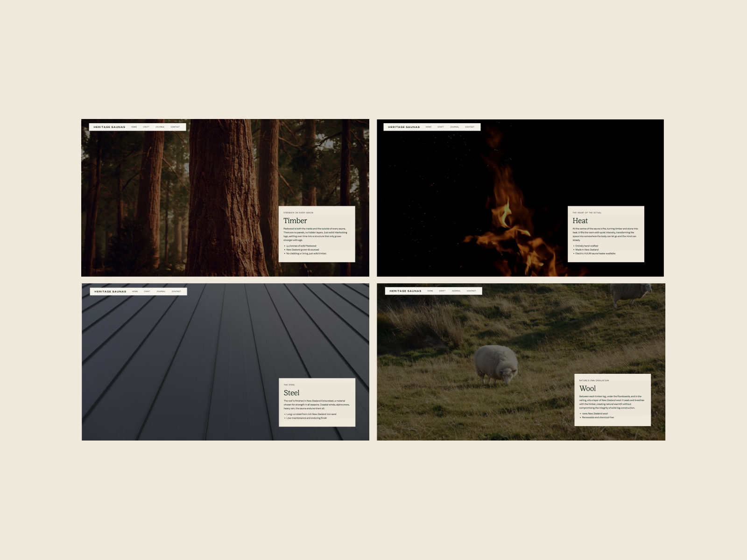Choose Contact in the Wool page nav

(472, 291)
